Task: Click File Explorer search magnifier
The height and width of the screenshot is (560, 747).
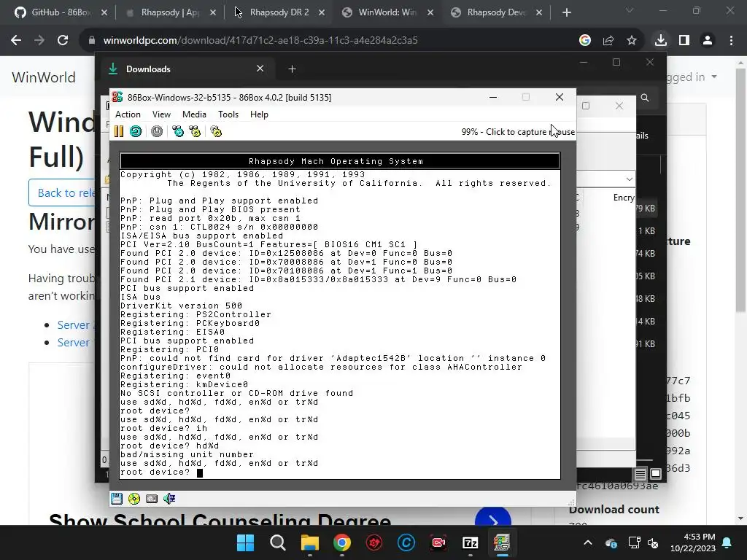Action: (x=645, y=98)
